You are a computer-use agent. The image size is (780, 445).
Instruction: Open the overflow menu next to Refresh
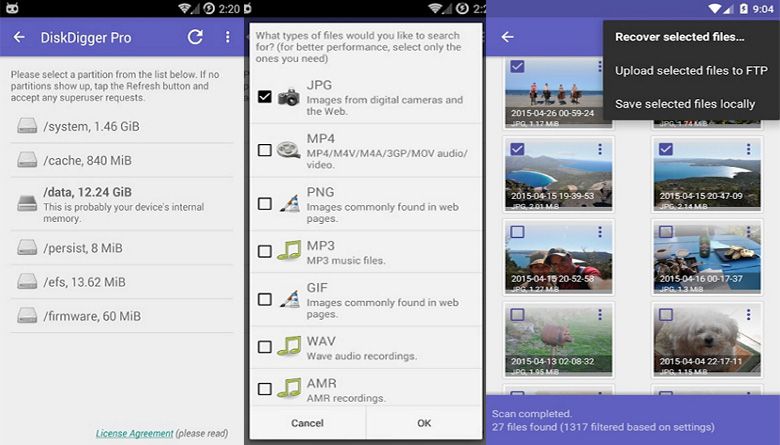click(227, 37)
